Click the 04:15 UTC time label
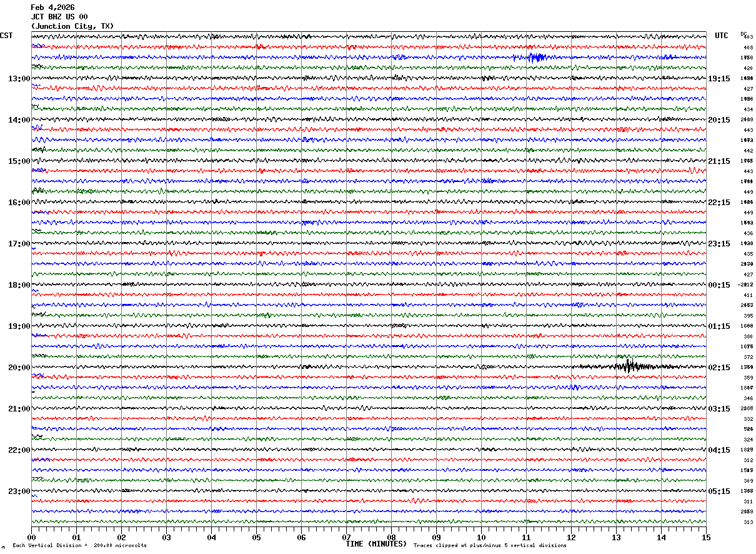The image size is (756, 554). tap(719, 450)
